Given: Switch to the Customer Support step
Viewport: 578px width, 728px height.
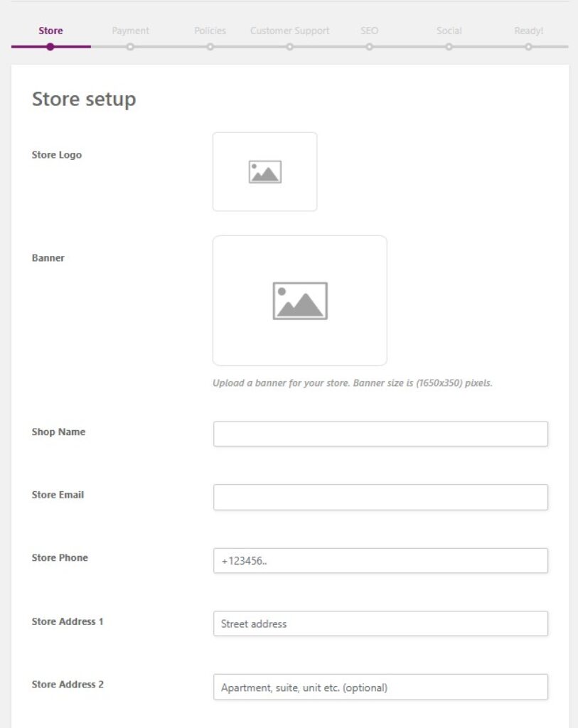Looking at the screenshot, I should pos(289,31).
